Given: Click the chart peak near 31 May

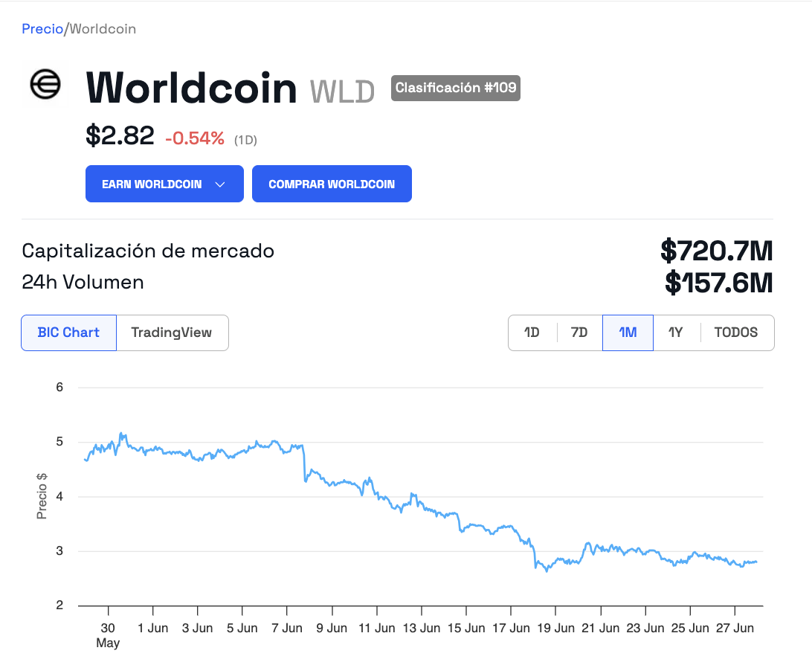Looking at the screenshot, I should click(122, 434).
